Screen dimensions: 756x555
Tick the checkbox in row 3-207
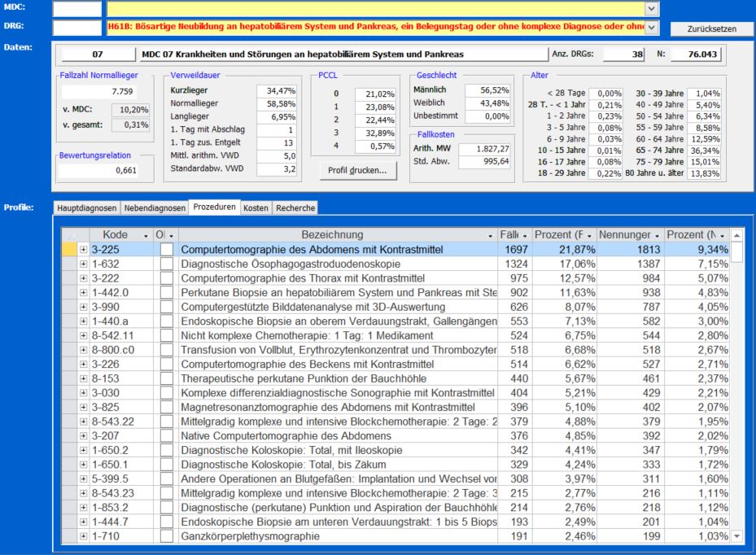click(x=166, y=436)
